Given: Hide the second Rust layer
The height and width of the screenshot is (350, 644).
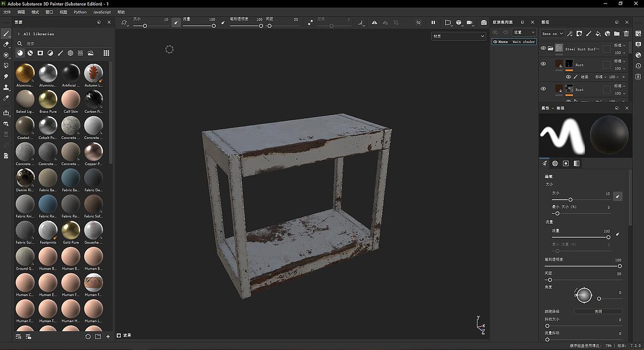Looking at the screenshot, I should click(543, 89).
